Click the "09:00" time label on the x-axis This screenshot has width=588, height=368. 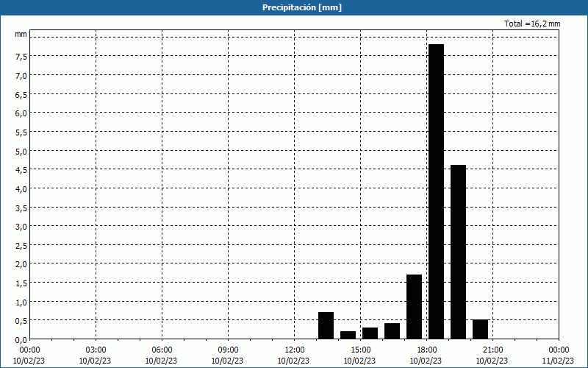coord(229,350)
